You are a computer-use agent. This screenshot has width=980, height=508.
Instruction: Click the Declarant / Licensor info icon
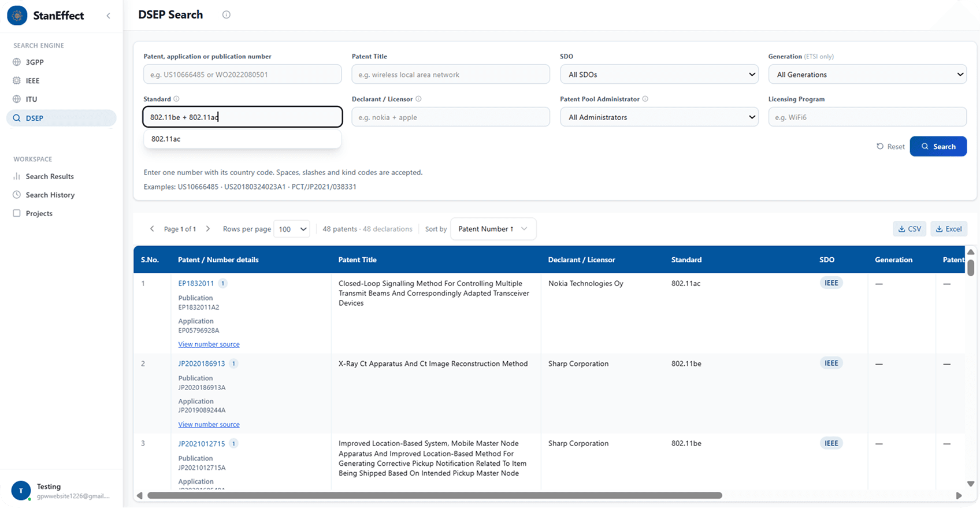(x=418, y=99)
